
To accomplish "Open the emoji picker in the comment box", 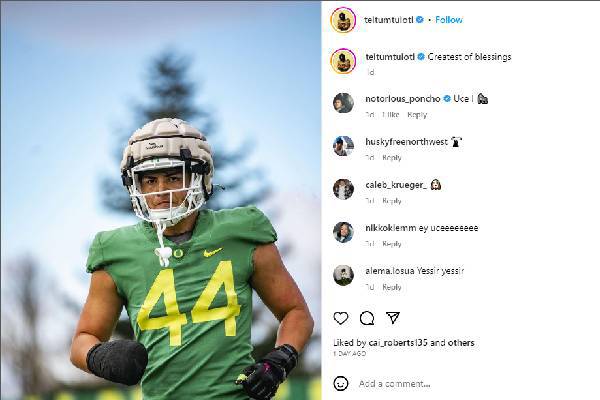I will (341, 383).
